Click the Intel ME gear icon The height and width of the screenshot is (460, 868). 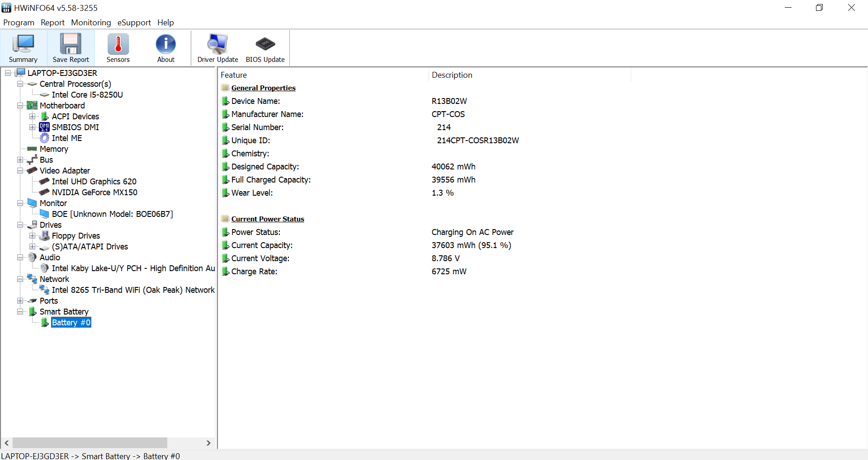(x=44, y=138)
